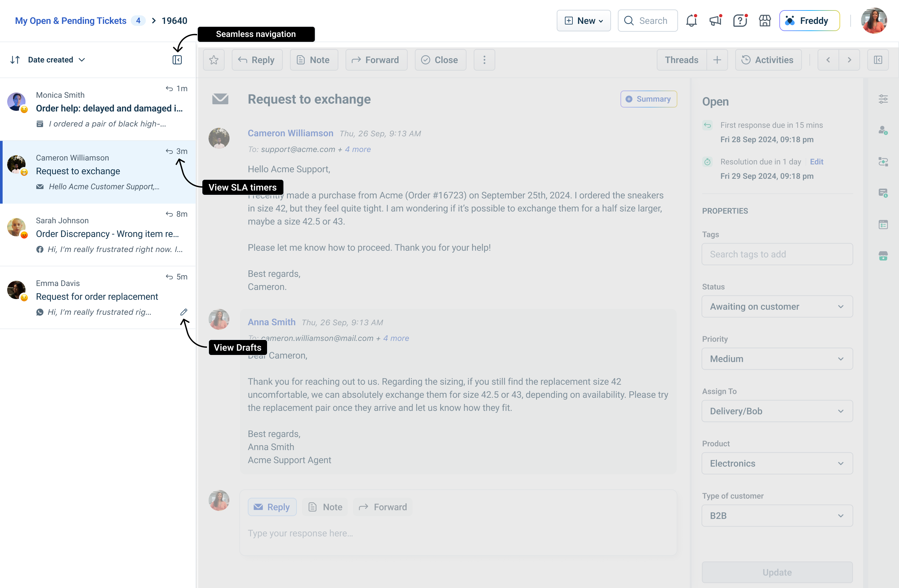Open the announcements megaphone icon
The image size is (899, 588).
(x=715, y=20)
